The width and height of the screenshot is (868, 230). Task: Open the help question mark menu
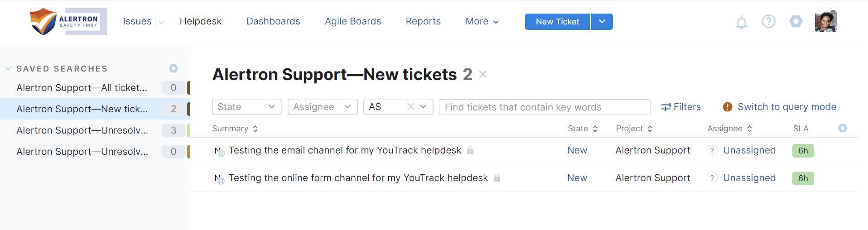[x=769, y=21]
